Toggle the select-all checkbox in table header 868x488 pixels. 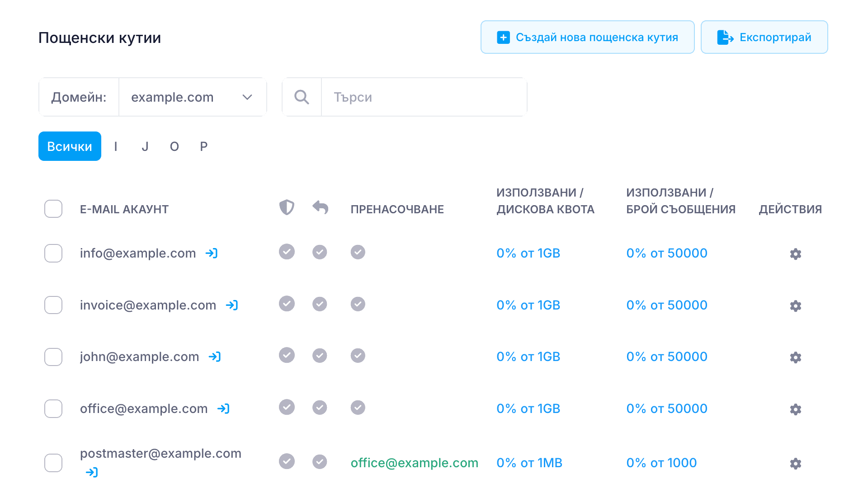point(53,209)
